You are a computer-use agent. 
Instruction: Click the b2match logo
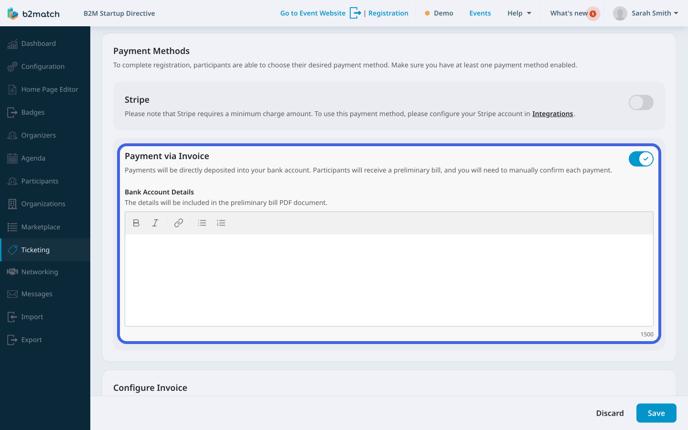tap(33, 13)
